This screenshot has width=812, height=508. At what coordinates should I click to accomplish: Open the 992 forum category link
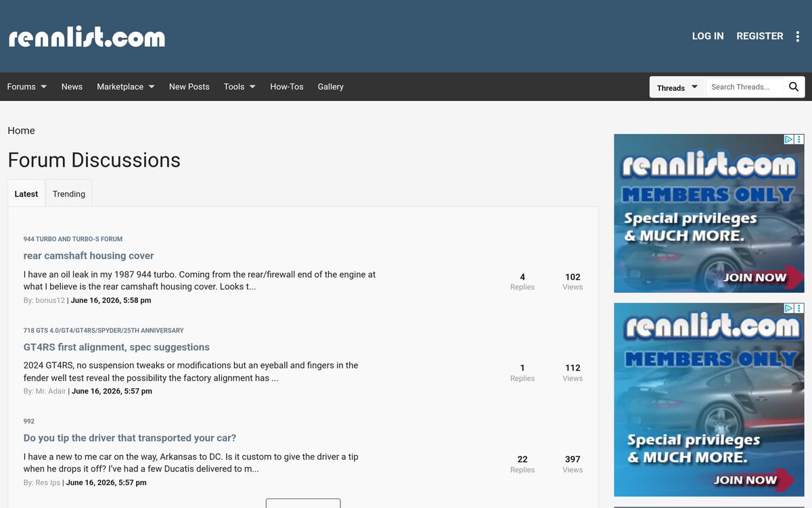29,421
